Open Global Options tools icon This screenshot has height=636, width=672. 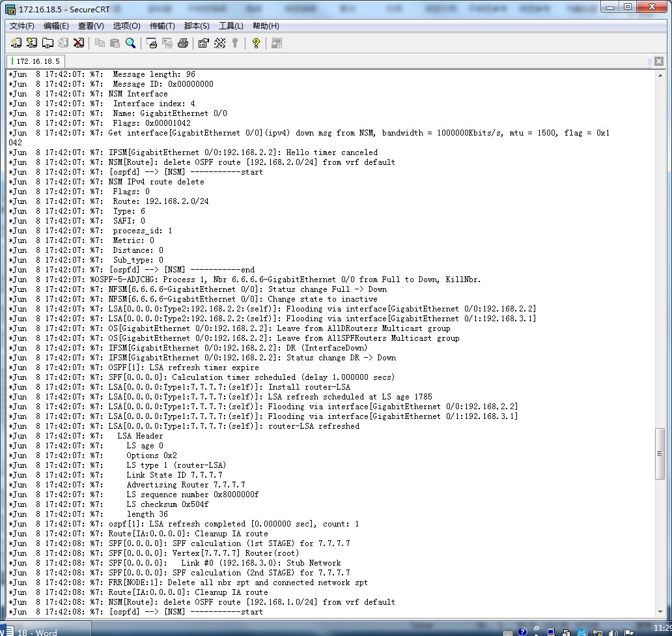(x=219, y=43)
